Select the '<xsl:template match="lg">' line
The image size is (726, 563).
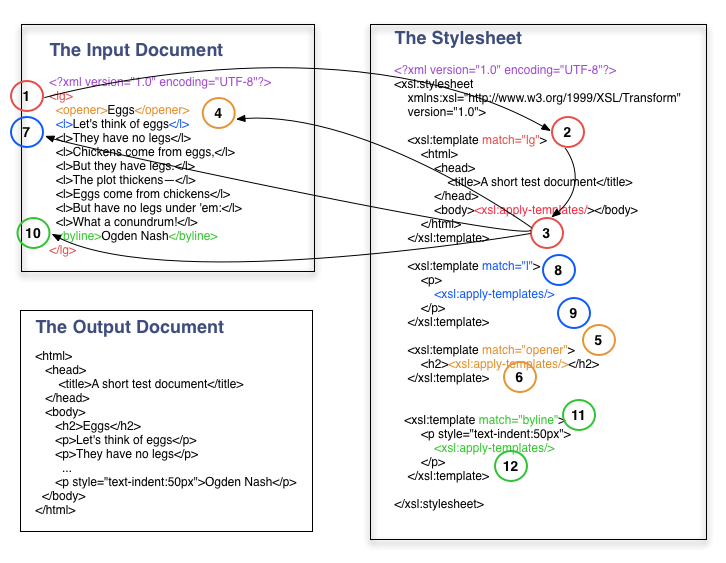477,140
